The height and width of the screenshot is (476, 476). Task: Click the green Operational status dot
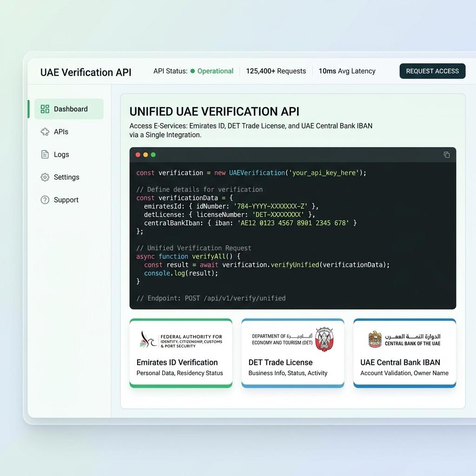tap(192, 71)
